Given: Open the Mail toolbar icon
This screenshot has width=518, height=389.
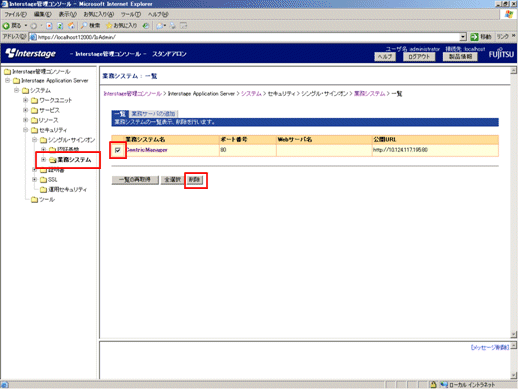Looking at the screenshot, I should point(160,26).
